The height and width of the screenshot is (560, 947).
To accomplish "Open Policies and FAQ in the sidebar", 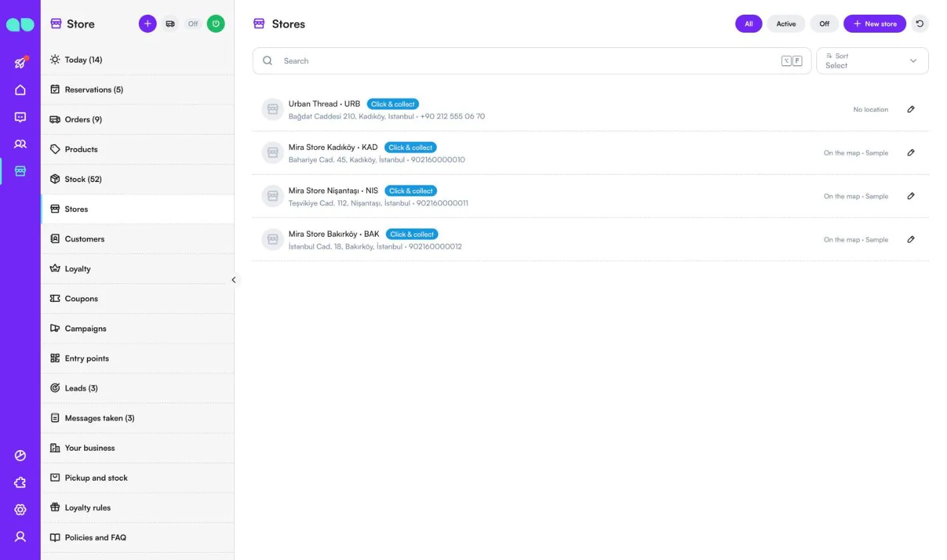I will 137,537.
